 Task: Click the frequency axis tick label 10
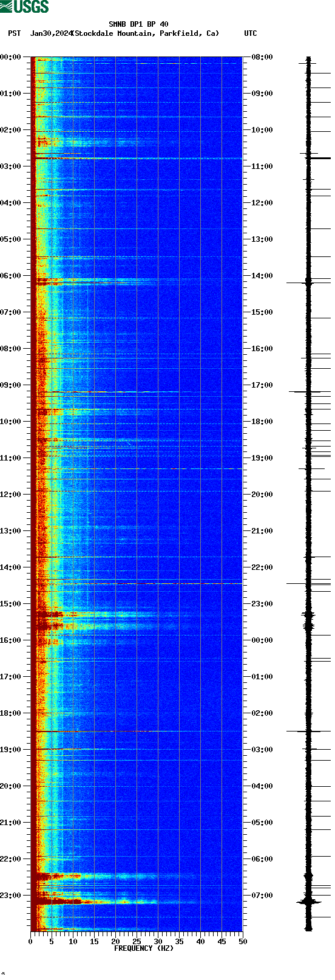click(73, 942)
